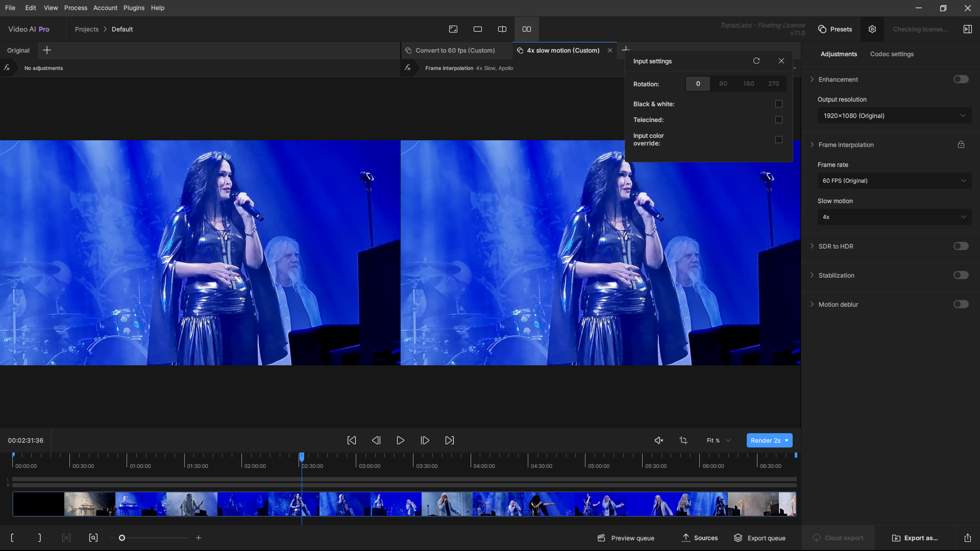Screen dimensions: 980x551
Task: Expand the SDR to HDR section
Action: (x=836, y=246)
